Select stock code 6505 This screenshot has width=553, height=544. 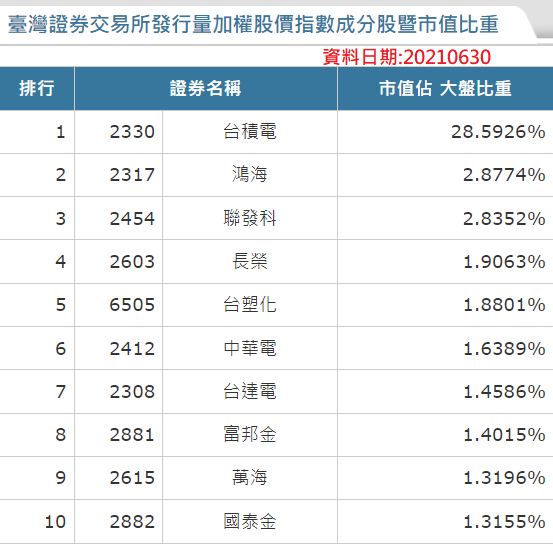[x=132, y=305]
